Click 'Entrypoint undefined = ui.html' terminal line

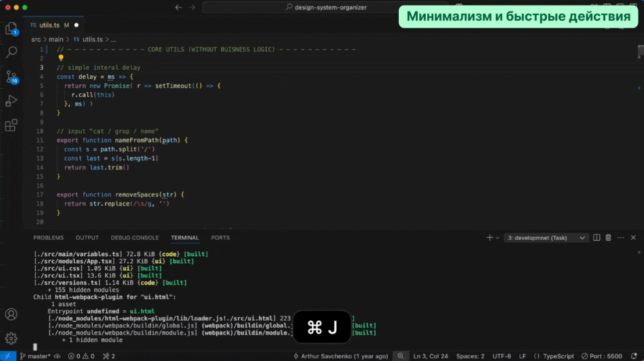coord(101,311)
